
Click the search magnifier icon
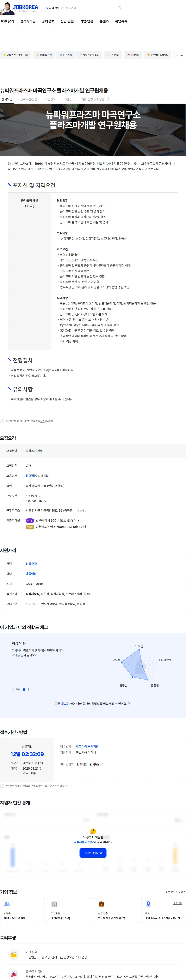click(120, 8)
